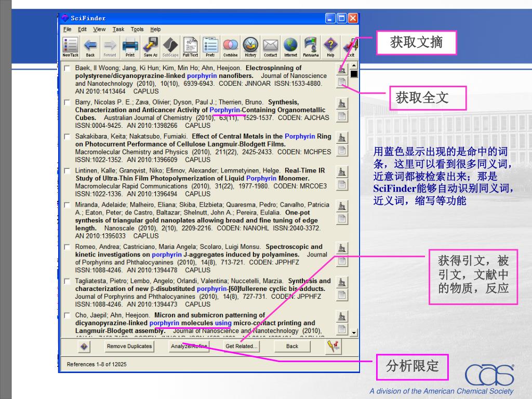The image size is (532, 399).
Task: Maximize the SciFinder window
Action: tap(342, 18)
